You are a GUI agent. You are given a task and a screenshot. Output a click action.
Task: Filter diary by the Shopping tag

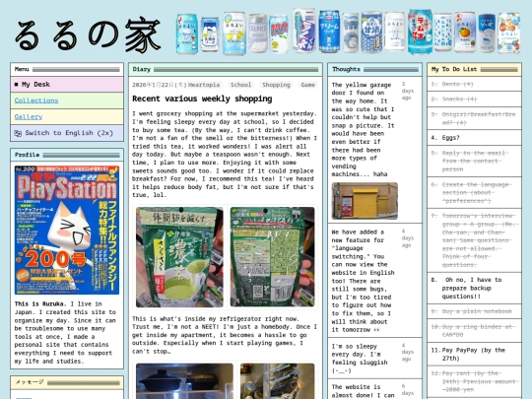click(x=276, y=85)
